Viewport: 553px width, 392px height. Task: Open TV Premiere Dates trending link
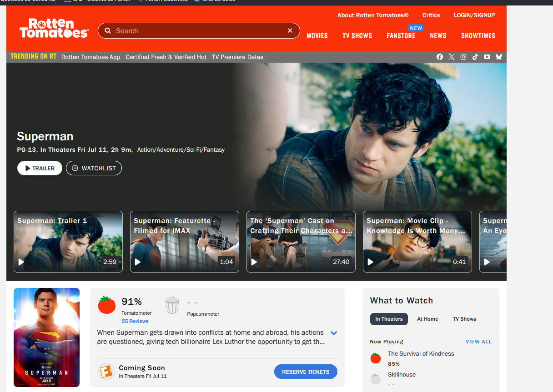237,57
